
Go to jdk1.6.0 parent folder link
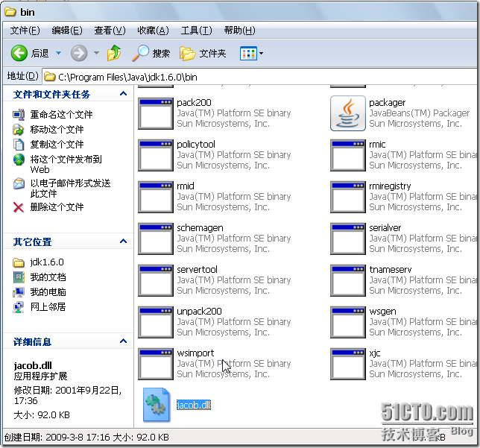(47, 262)
